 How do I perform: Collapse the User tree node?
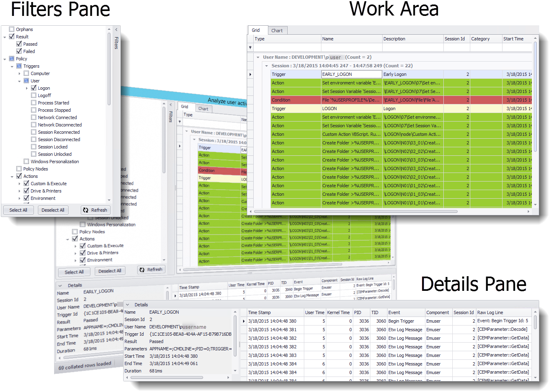coord(19,81)
